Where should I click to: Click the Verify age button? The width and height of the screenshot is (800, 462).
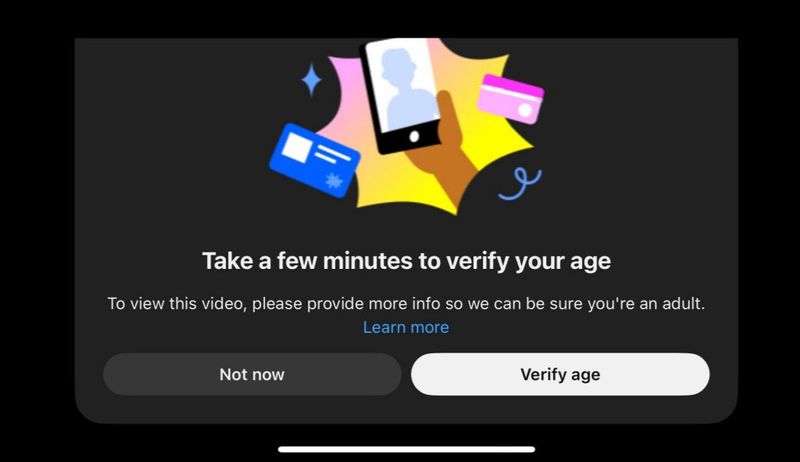point(560,374)
